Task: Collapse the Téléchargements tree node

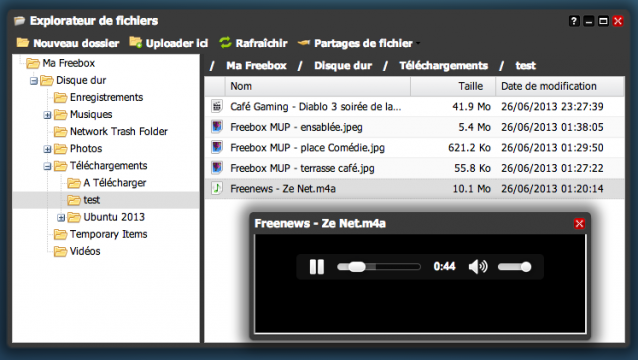Action: pyautogui.click(x=47, y=166)
